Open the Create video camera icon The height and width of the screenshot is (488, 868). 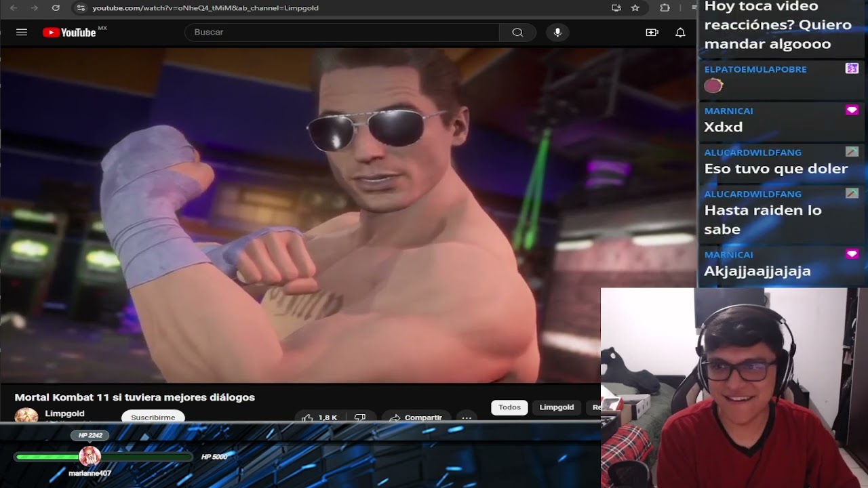coord(652,32)
